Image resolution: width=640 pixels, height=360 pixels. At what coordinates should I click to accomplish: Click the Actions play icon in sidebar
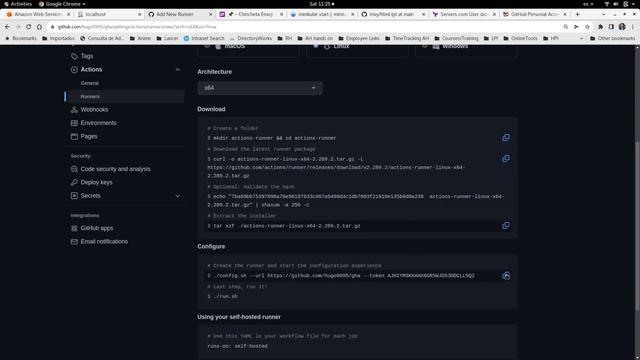(74, 70)
